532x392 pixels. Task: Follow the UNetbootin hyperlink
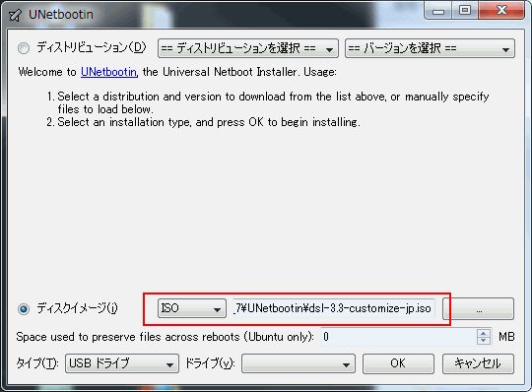109,72
